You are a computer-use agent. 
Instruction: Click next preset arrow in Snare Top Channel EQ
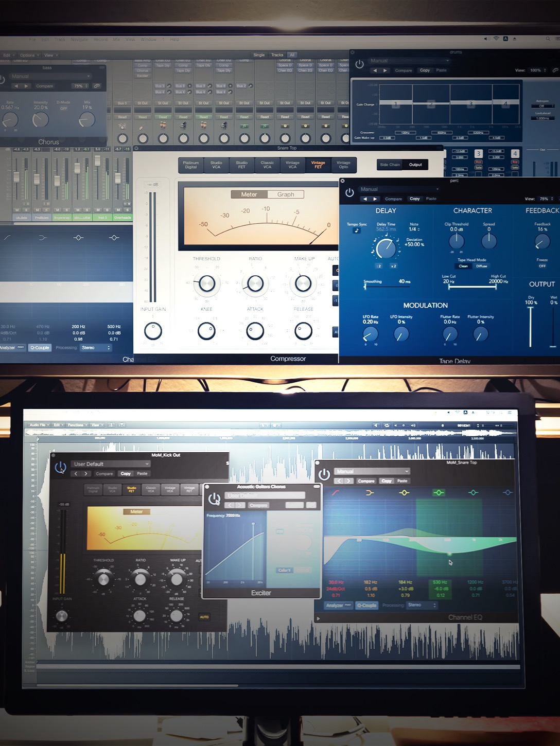349,481
